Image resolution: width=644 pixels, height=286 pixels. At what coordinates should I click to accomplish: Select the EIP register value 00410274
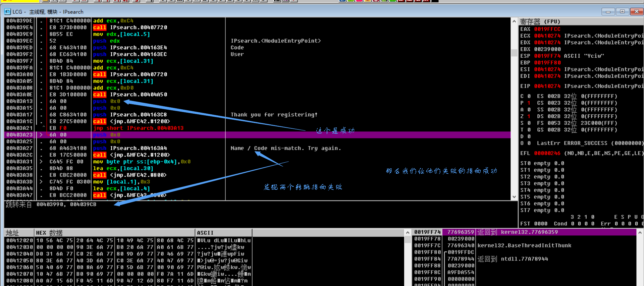point(547,86)
